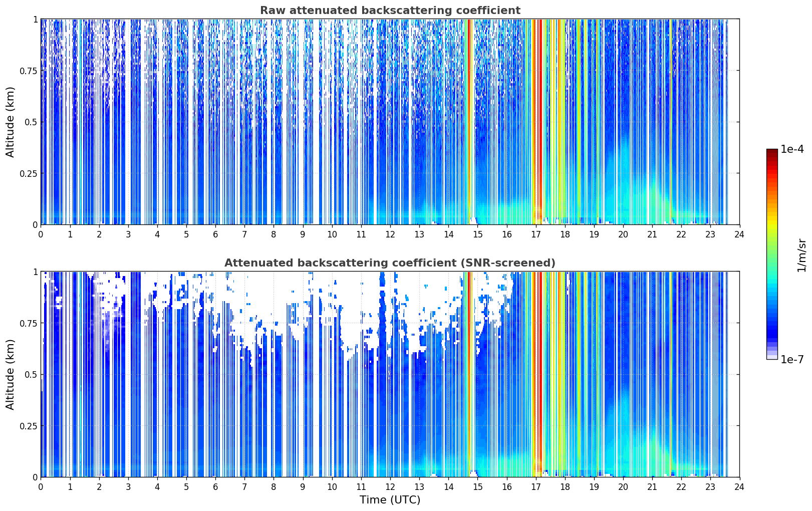Click the 0.25 altitude tick on bottom plot
The height and width of the screenshot is (511, 812).
tap(29, 426)
